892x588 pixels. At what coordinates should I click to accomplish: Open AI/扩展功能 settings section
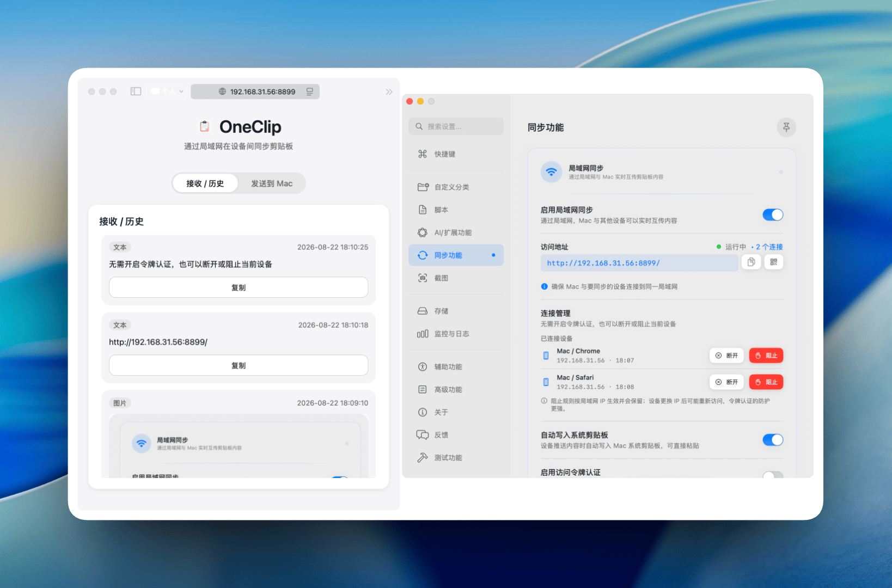(x=456, y=232)
